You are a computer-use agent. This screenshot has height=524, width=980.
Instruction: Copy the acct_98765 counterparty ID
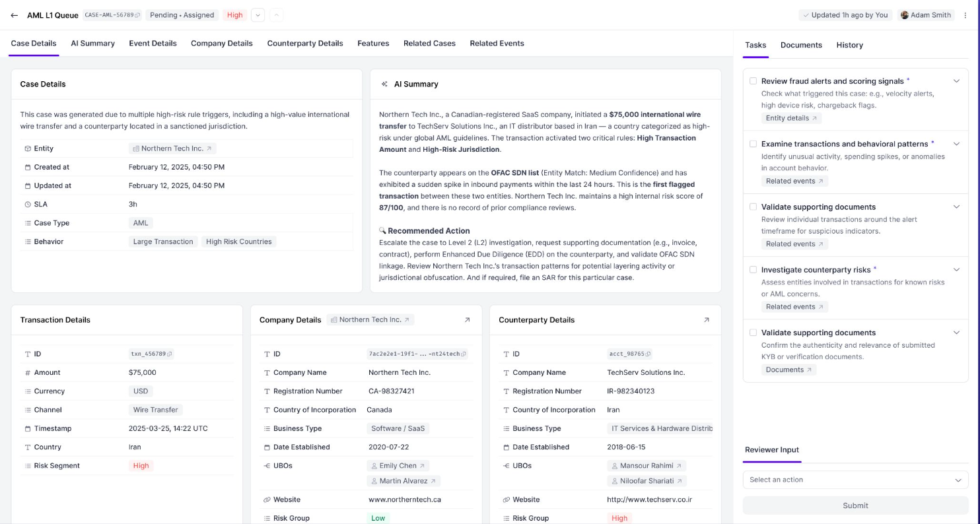tap(648, 354)
